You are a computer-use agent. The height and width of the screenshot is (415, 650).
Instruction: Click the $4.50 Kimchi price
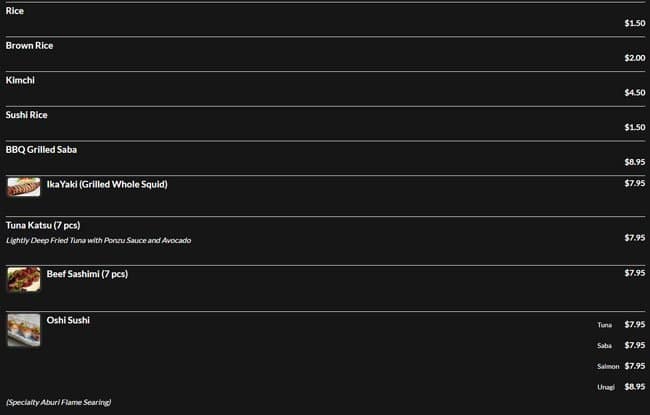[x=635, y=93]
